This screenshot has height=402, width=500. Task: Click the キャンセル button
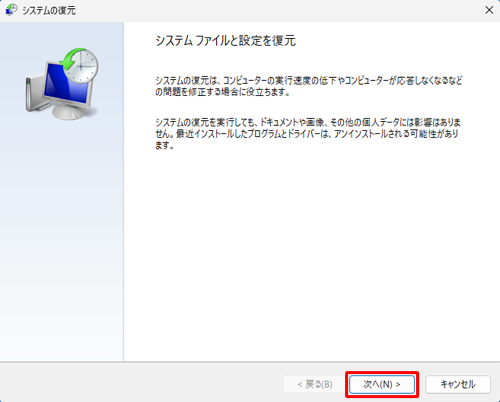458,384
